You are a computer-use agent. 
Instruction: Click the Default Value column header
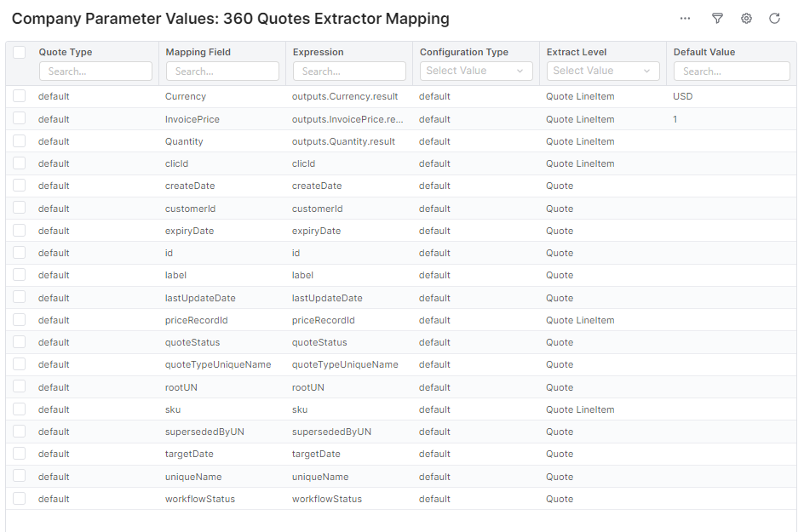point(704,52)
